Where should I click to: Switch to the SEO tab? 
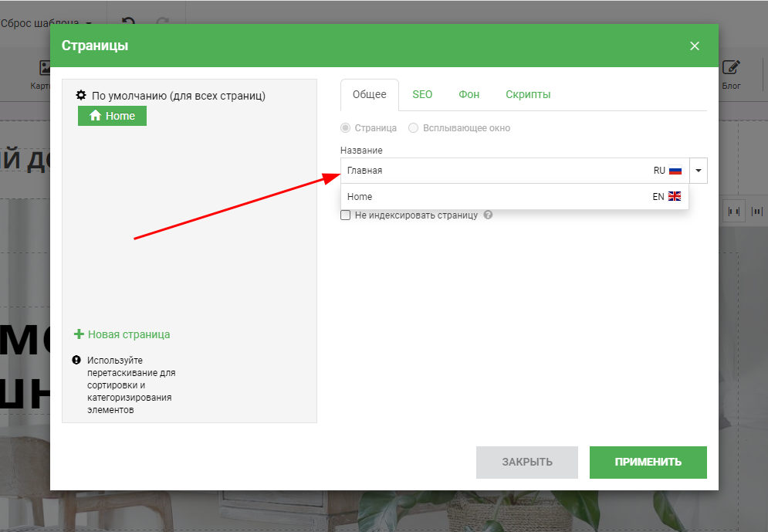pyautogui.click(x=422, y=94)
